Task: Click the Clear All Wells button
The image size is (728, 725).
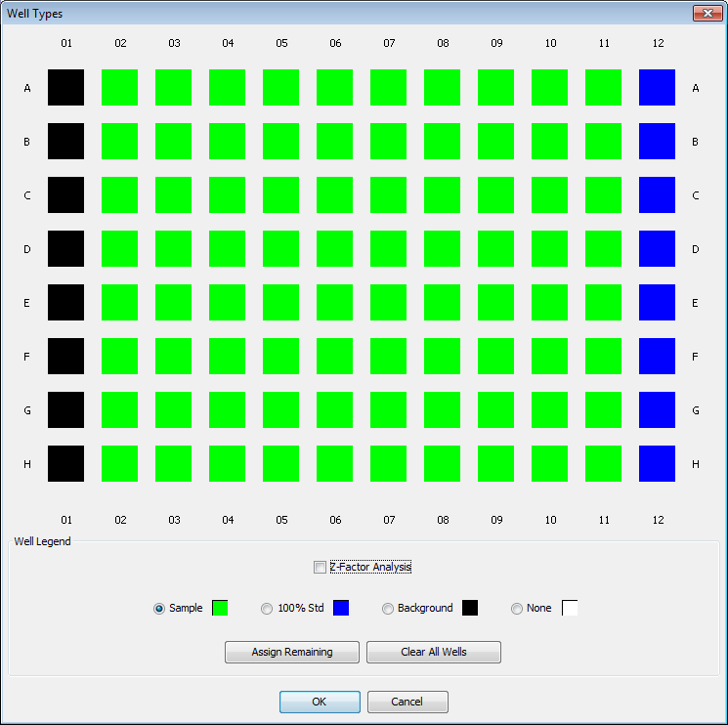Action: [x=434, y=652]
